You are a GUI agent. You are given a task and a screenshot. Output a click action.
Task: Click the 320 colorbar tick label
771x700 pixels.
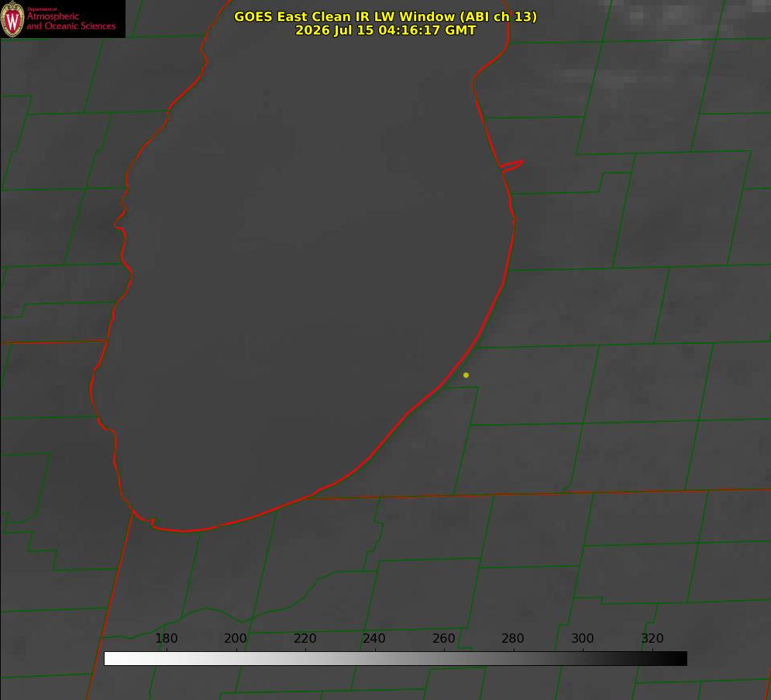coord(652,638)
